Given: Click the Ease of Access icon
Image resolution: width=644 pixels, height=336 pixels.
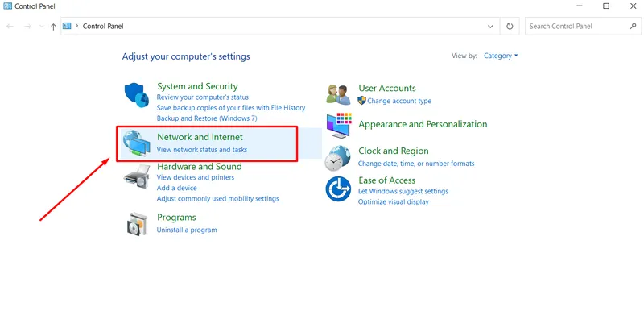Looking at the screenshot, I should point(338,189).
